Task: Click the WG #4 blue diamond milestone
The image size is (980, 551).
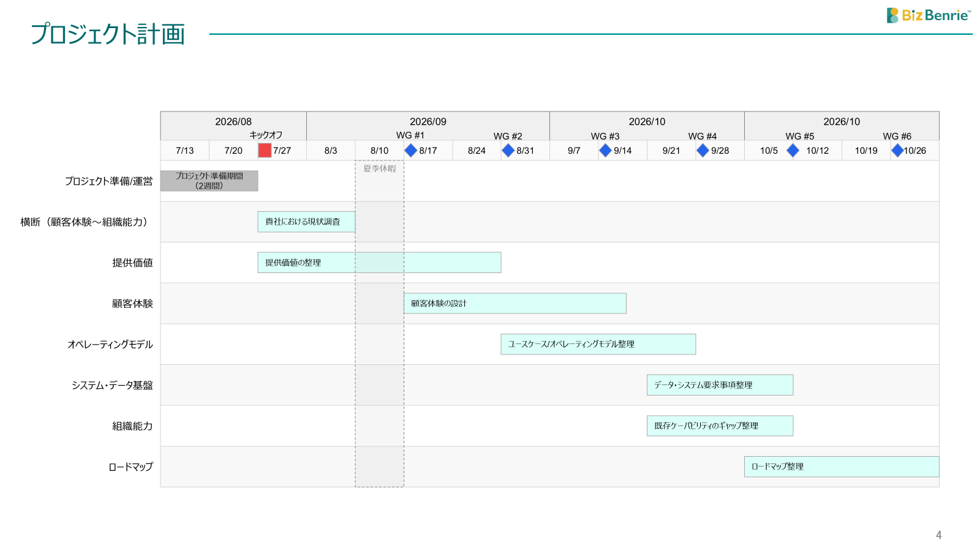Action: click(703, 150)
